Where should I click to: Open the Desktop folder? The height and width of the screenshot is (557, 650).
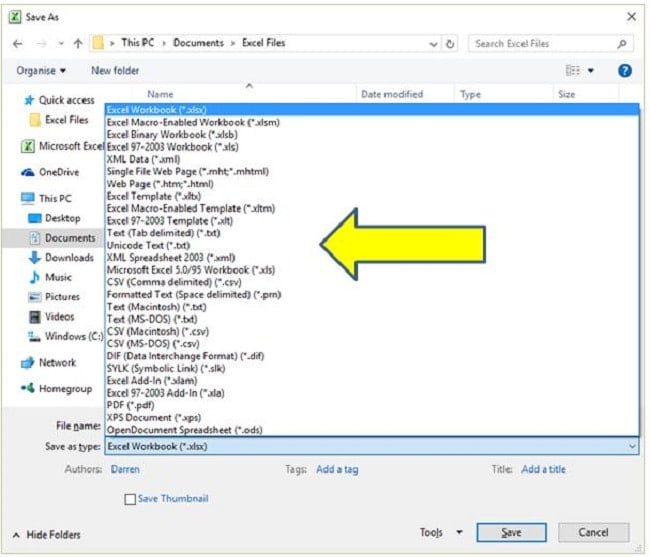(x=54, y=218)
